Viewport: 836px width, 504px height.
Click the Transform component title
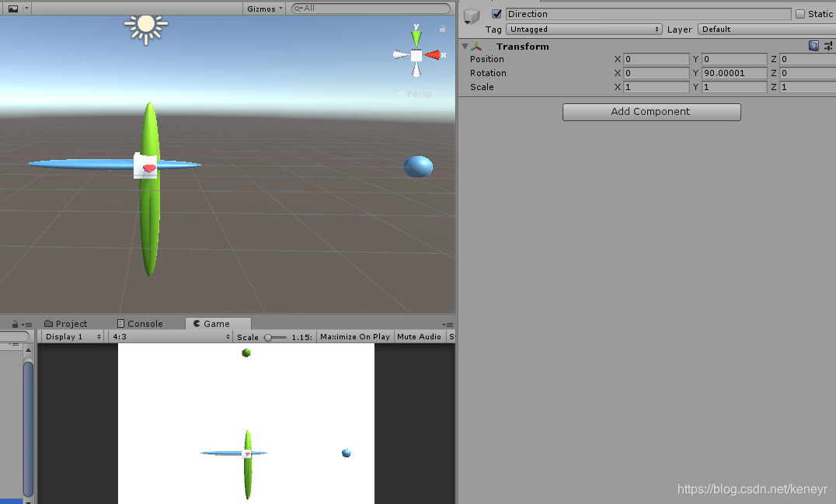point(522,47)
